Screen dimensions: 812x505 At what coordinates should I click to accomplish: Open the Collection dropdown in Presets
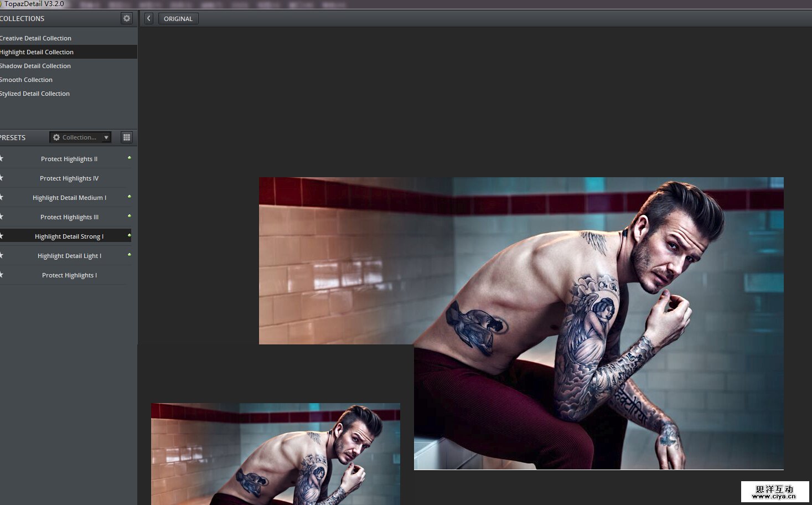pyautogui.click(x=80, y=137)
